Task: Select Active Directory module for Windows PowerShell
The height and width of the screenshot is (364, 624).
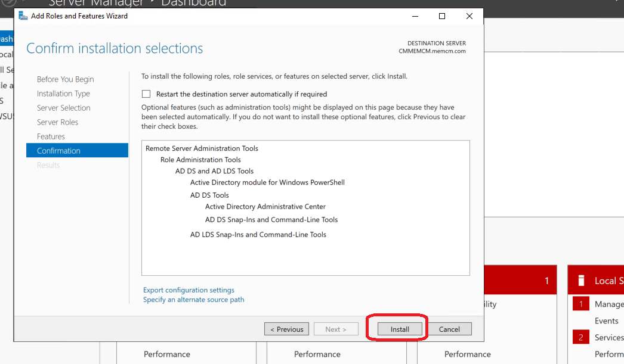Action: click(x=267, y=182)
